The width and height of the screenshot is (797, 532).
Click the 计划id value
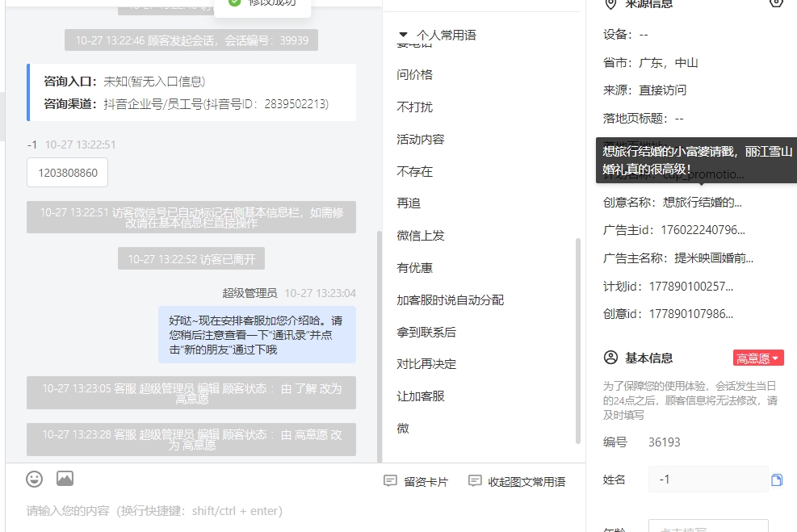pos(691,286)
